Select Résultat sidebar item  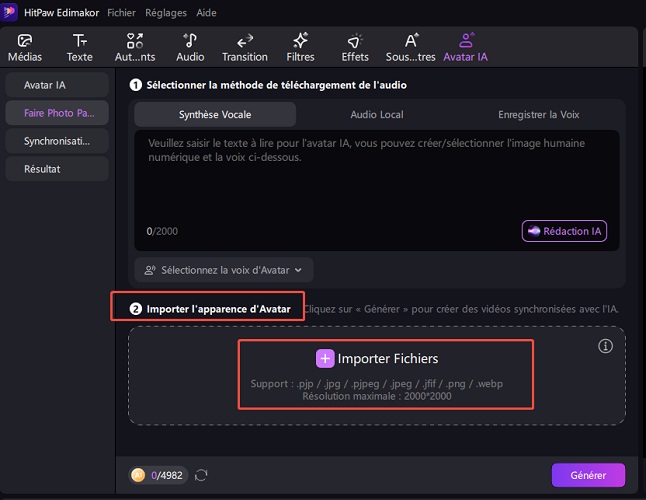57,169
